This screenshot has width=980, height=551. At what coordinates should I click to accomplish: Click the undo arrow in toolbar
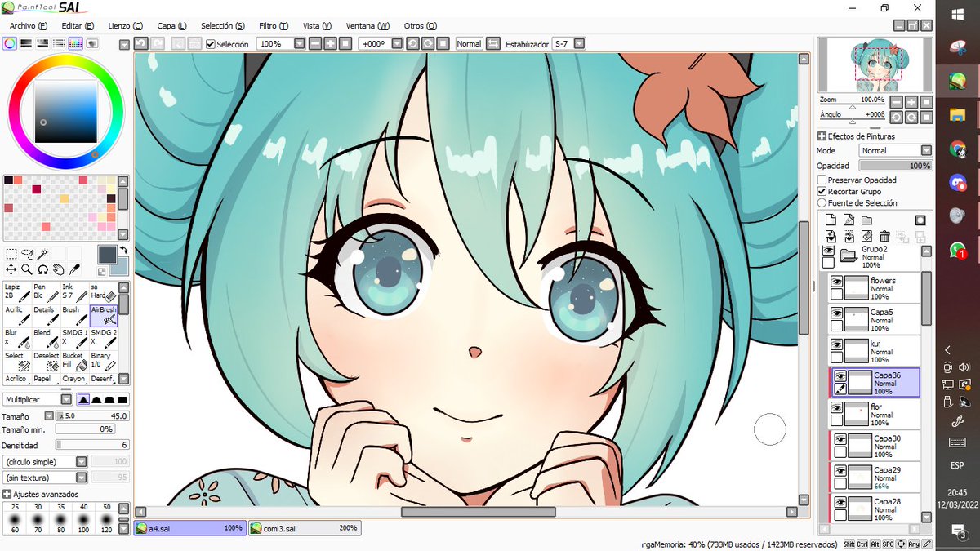(x=140, y=43)
